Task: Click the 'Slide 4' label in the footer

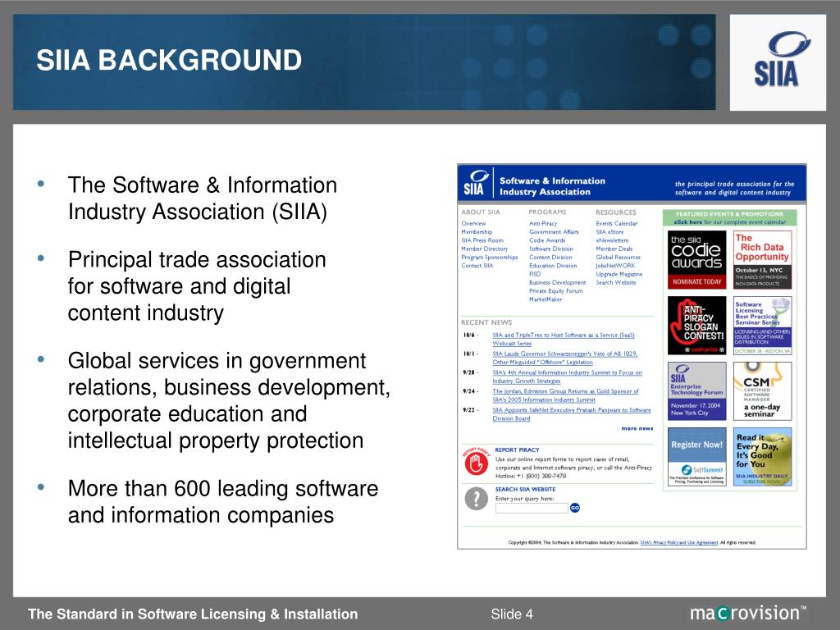Action: (x=512, y=614)
